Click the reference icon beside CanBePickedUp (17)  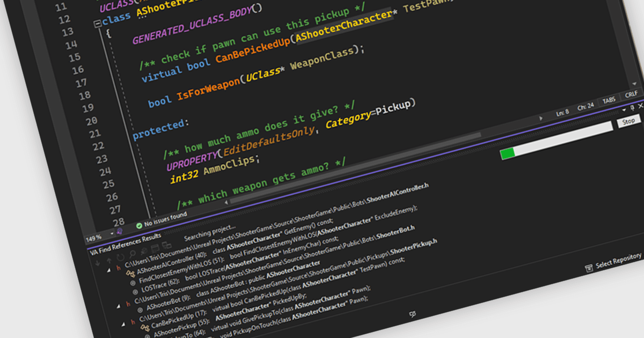click(144, 328)
